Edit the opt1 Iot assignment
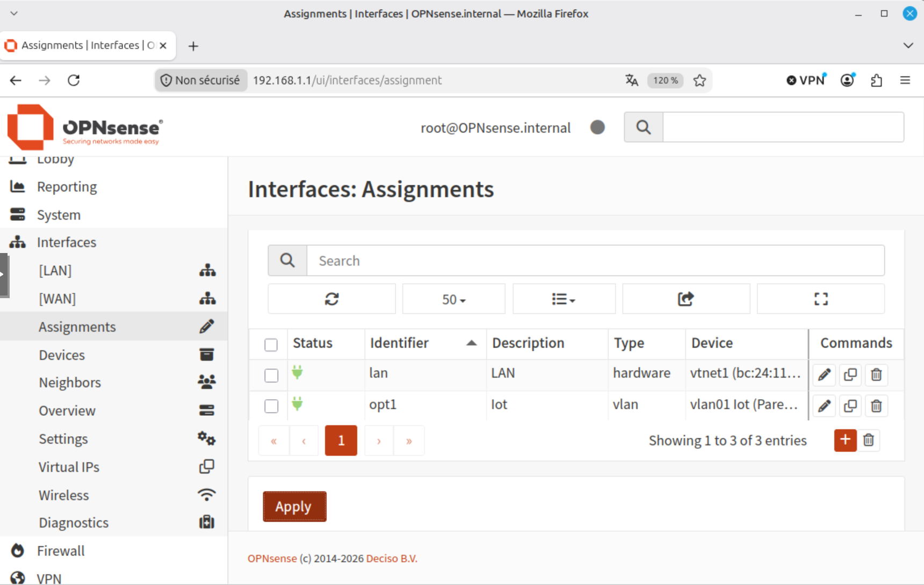The height and width of the screenshot is (585, 924). tap(824, 406)
